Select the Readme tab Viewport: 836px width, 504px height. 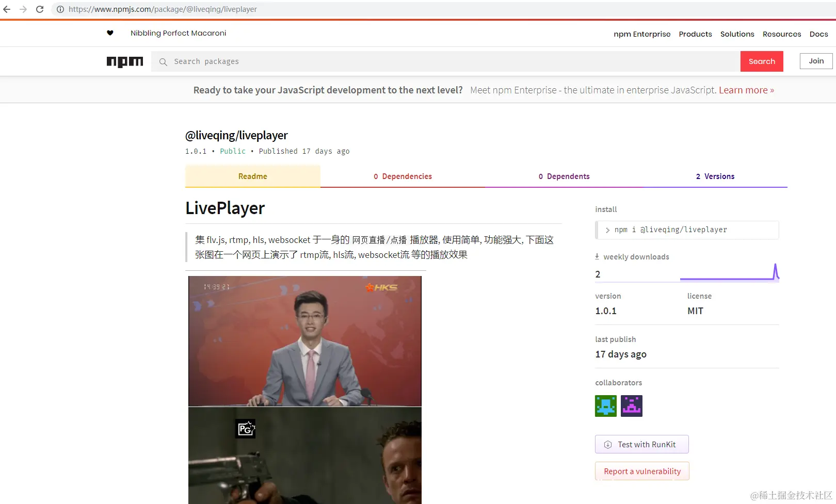click(253, 176)
